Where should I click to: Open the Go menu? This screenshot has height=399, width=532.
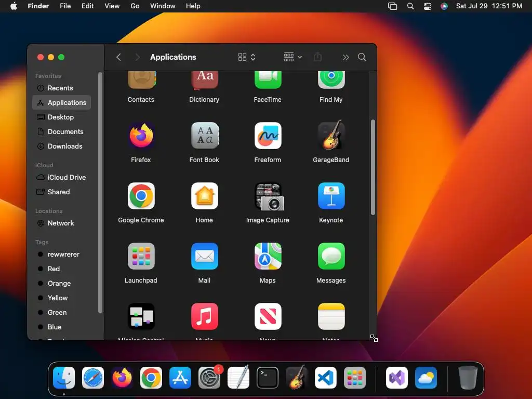[x=135, y=6]
